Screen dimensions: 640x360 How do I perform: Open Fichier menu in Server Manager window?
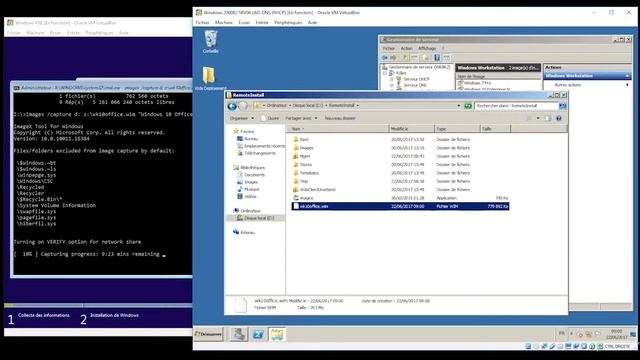tap(389, 49)
